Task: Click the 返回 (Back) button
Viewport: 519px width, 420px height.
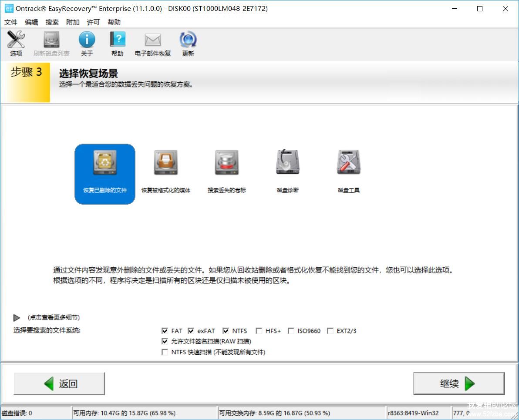Action: tap(59, 383)
